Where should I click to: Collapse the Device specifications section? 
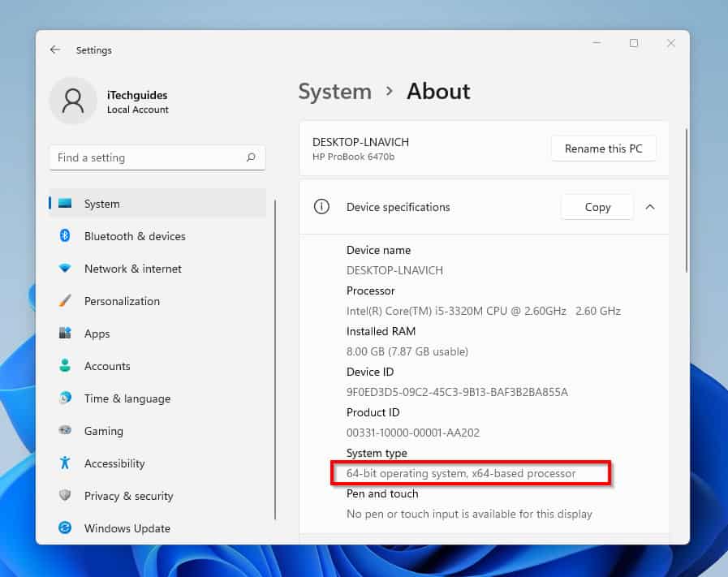650,207
